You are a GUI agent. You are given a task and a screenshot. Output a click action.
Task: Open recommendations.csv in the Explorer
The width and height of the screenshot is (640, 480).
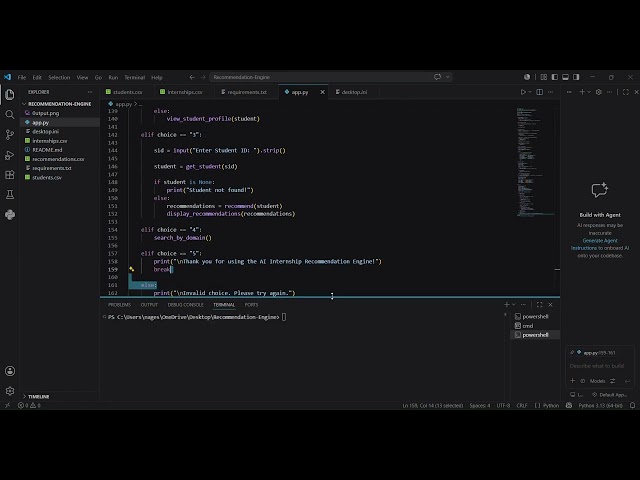[58, 159]
